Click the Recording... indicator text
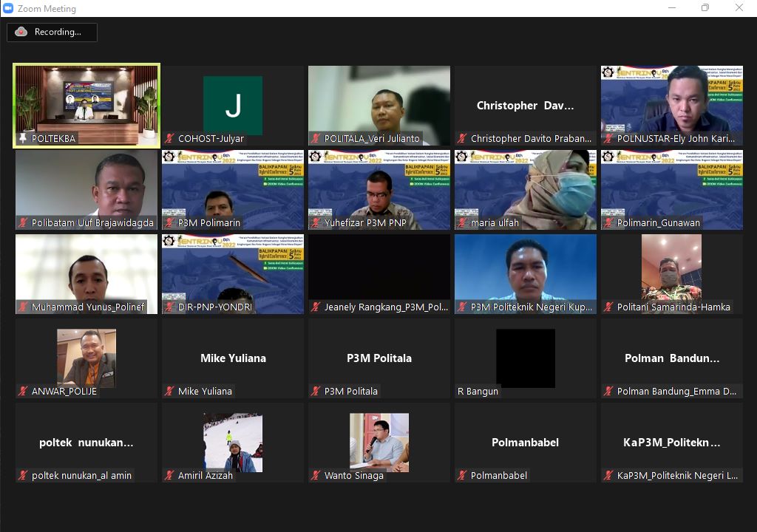 point(57,32)
